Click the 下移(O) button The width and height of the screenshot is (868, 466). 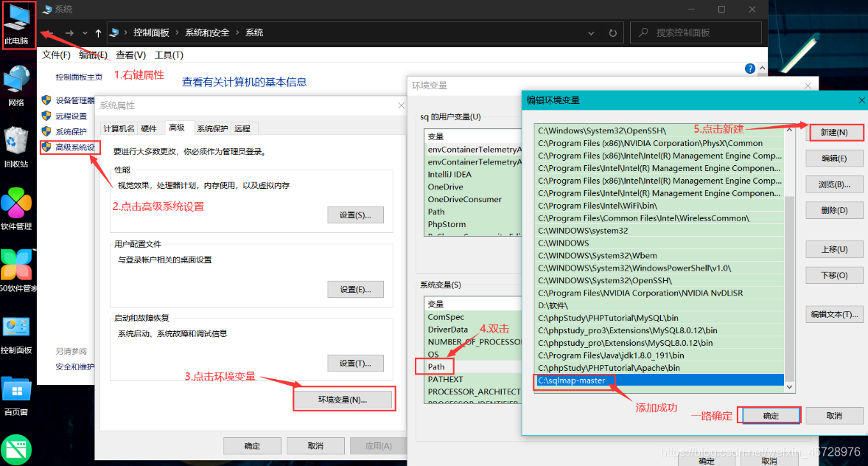pyautogui.click(x=834, y=275)
